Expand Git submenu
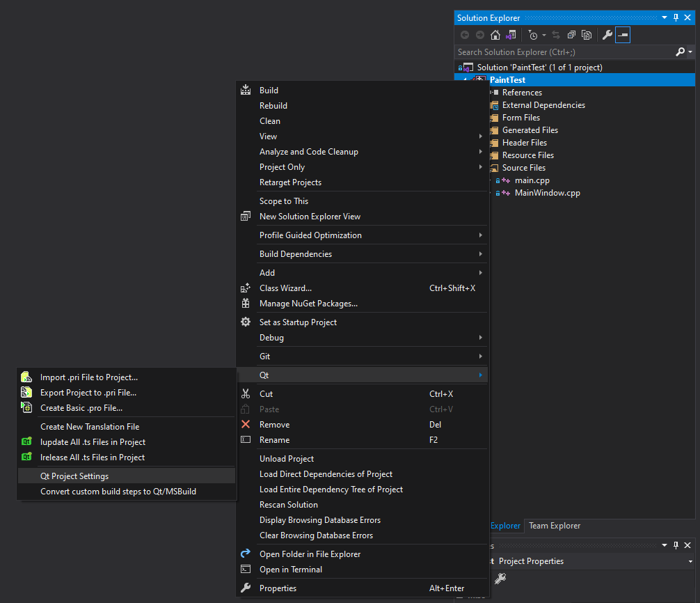This screenshot has height=603, width=700. pyautogui.click(x=363, y=357)
